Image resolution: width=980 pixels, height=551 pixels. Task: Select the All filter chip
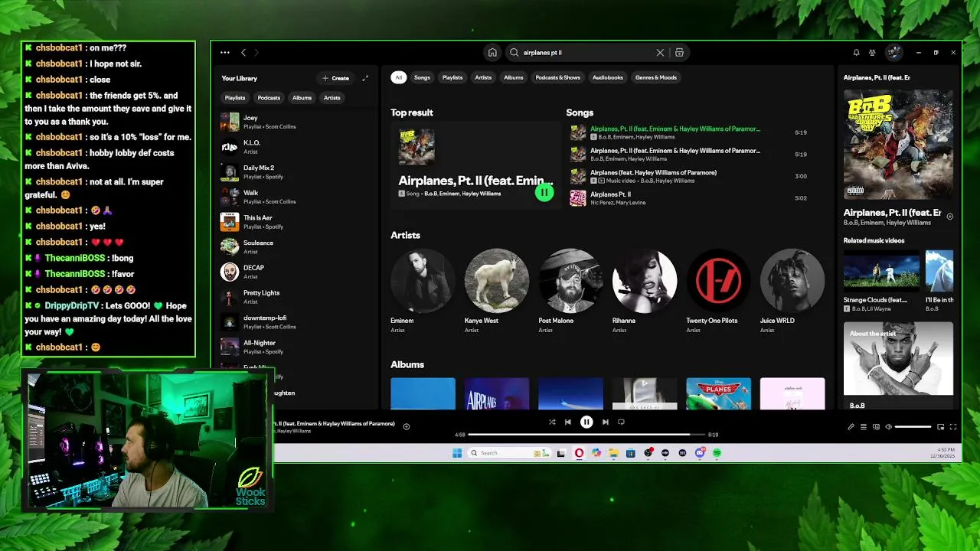[398, 77]
